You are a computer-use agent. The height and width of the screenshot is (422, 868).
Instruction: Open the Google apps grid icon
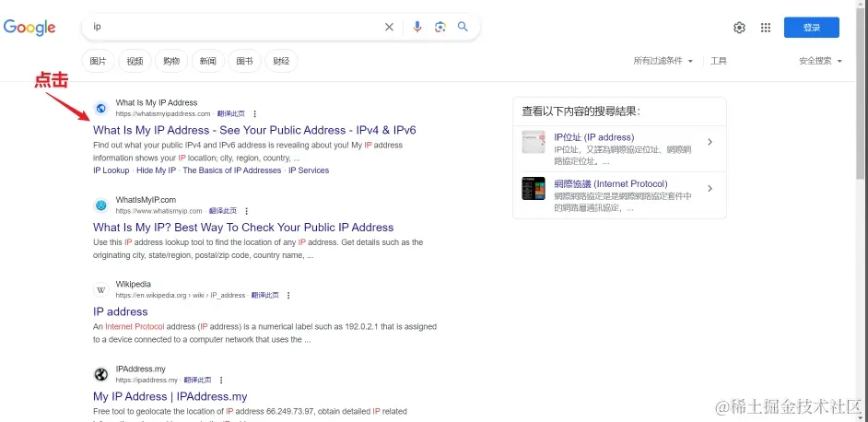[766, 28]
